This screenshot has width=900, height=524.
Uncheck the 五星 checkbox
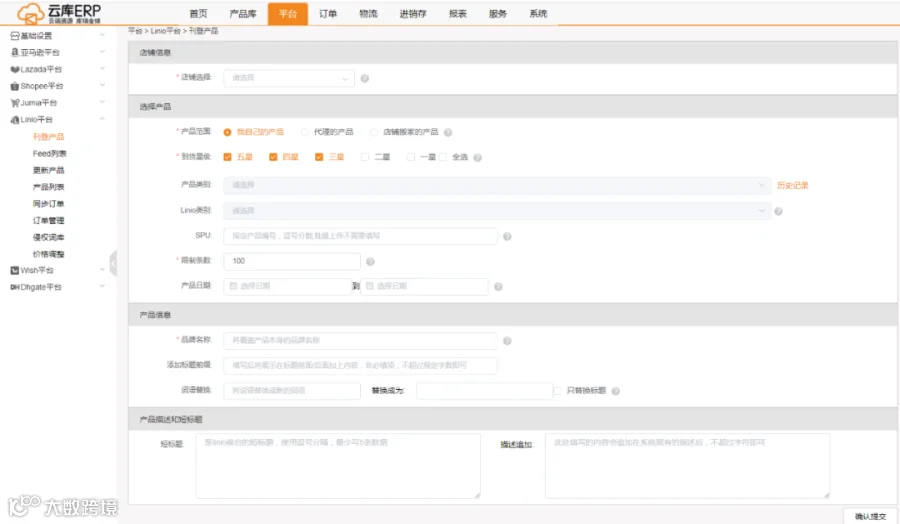227,157
